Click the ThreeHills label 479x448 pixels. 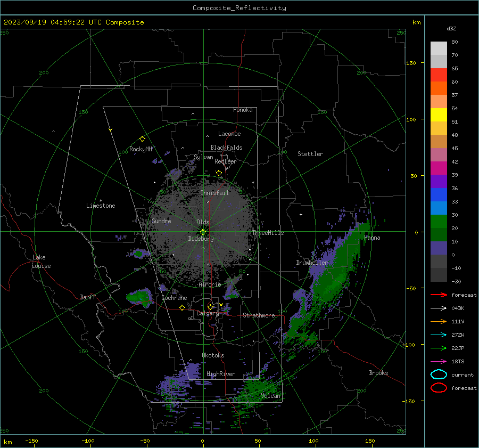tap(268, 233)
